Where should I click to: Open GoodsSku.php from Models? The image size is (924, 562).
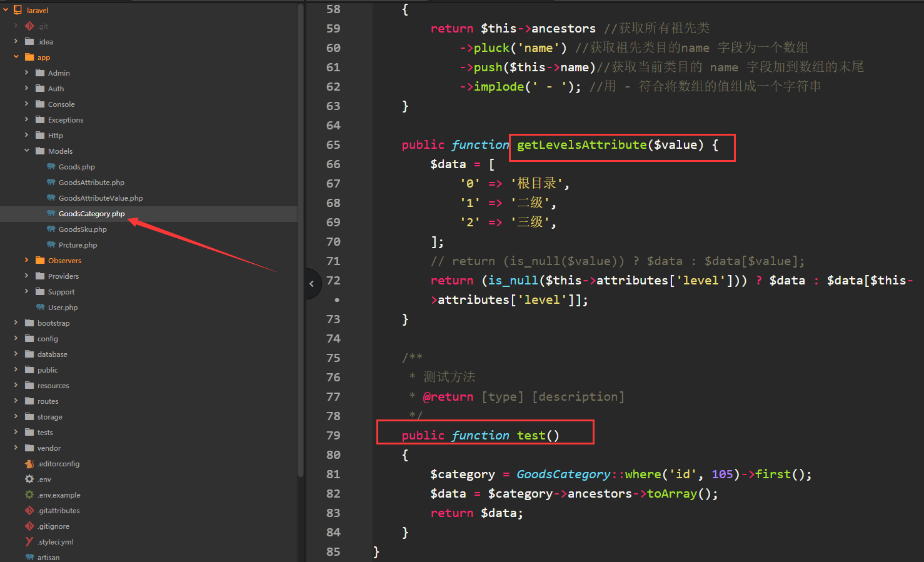(x=83, y=229)
